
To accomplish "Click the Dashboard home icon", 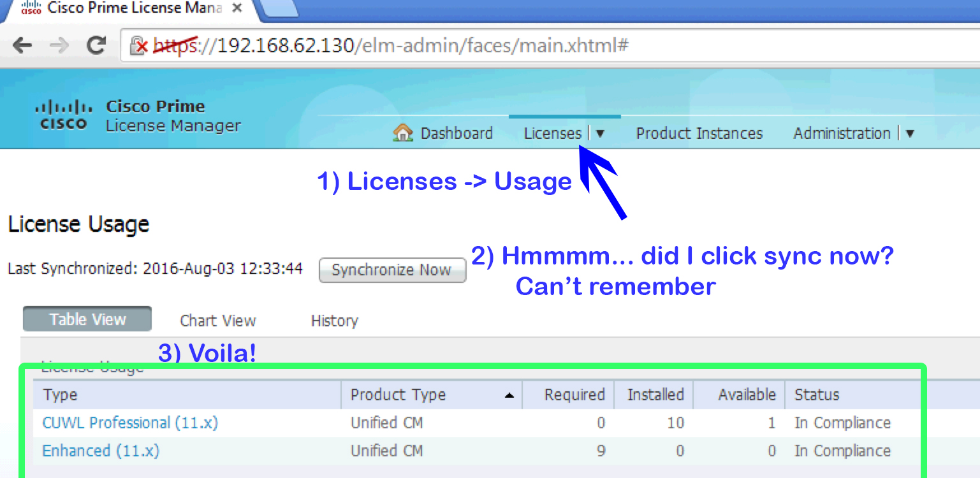I will tap(403, 133).
